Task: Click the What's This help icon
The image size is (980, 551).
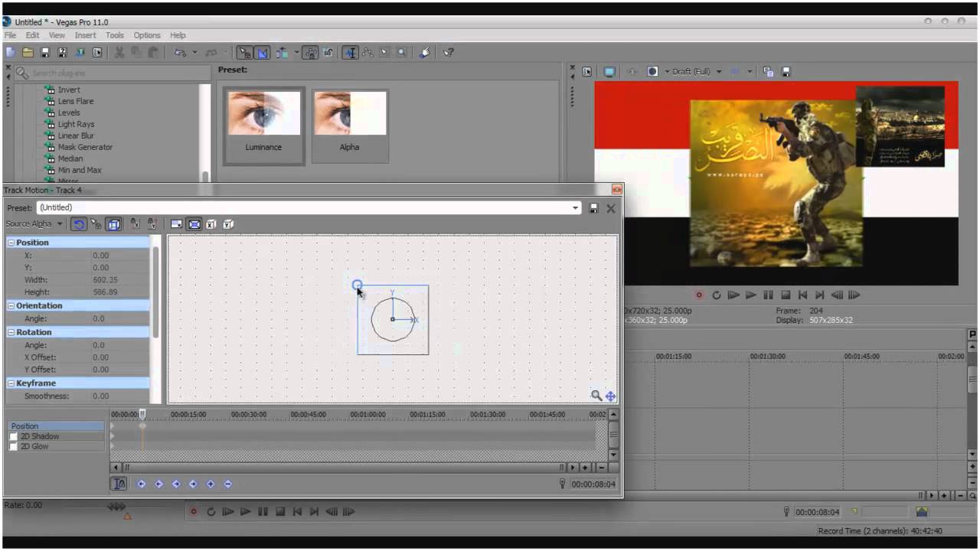Action: point(449,53)
